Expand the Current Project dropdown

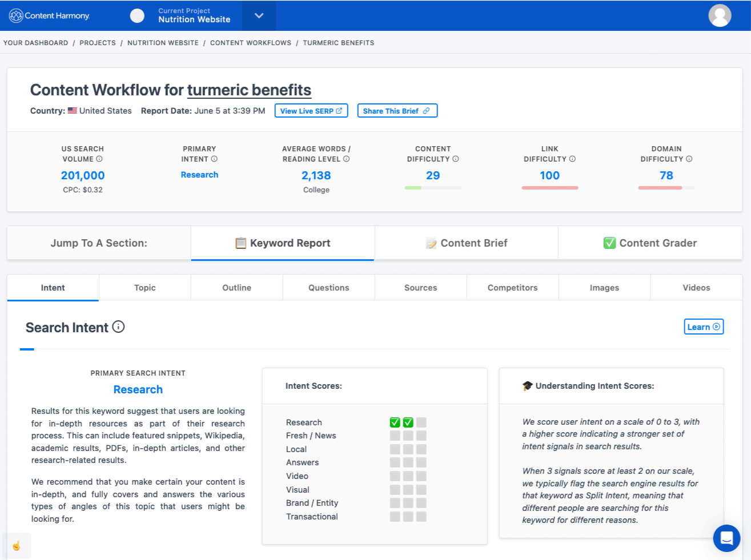point(259,15)
